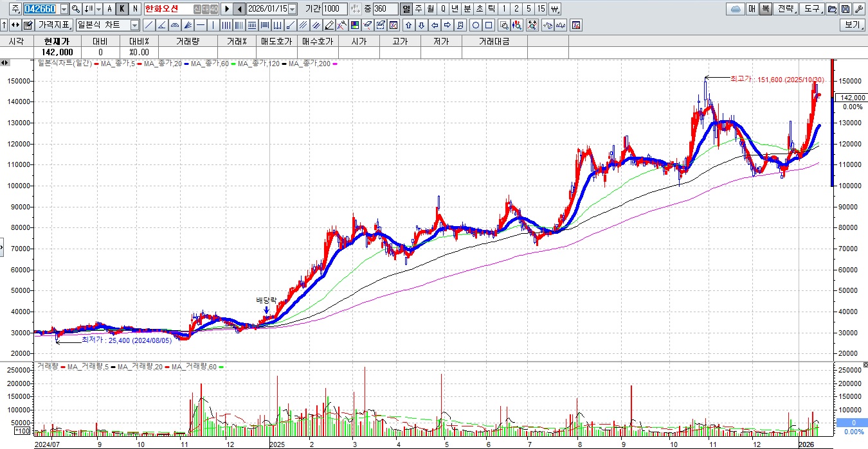Click the step back arrow button

coord(239,9)
